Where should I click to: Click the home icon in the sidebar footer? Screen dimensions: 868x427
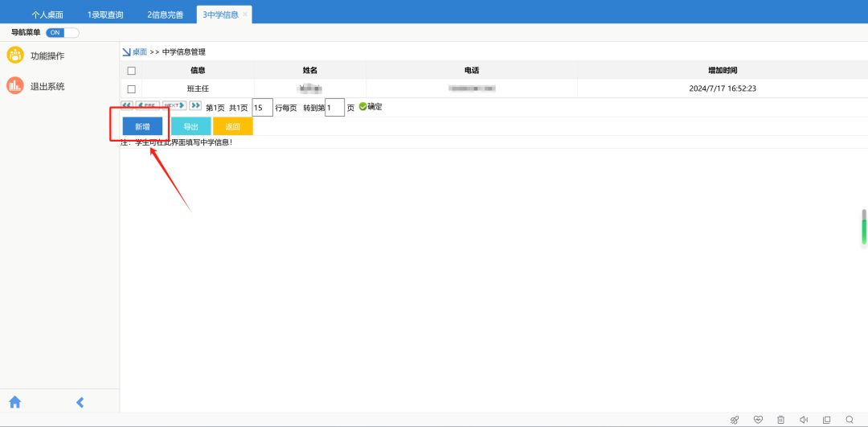14,402
